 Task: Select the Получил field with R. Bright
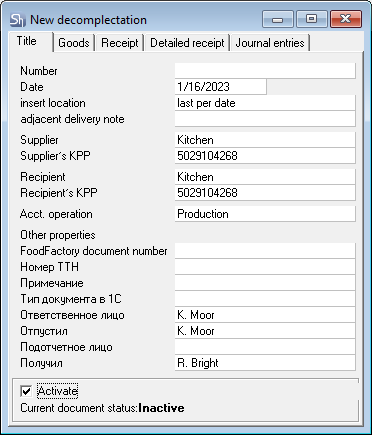click(x=265, y=363)
